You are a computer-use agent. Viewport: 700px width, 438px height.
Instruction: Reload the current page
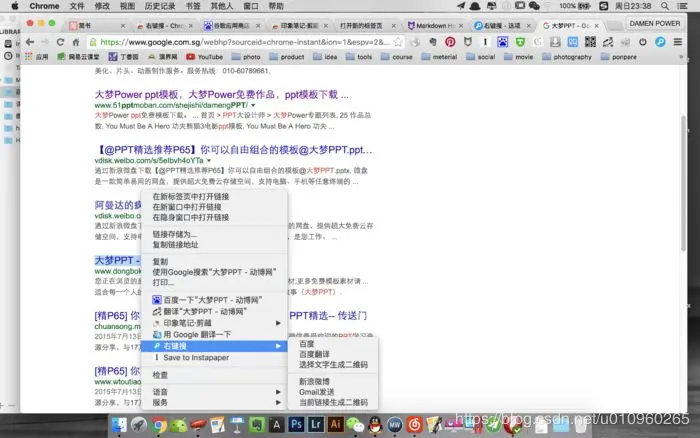click(60, 42)
